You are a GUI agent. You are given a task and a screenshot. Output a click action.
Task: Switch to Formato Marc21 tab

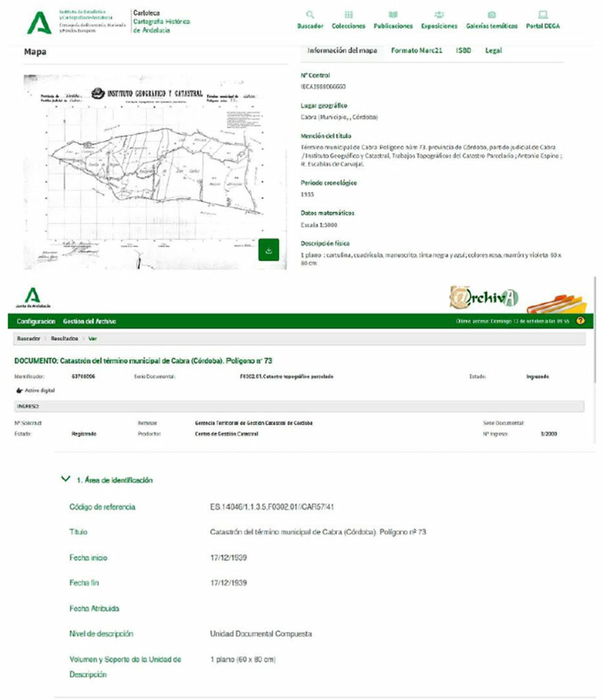point(417,51)
